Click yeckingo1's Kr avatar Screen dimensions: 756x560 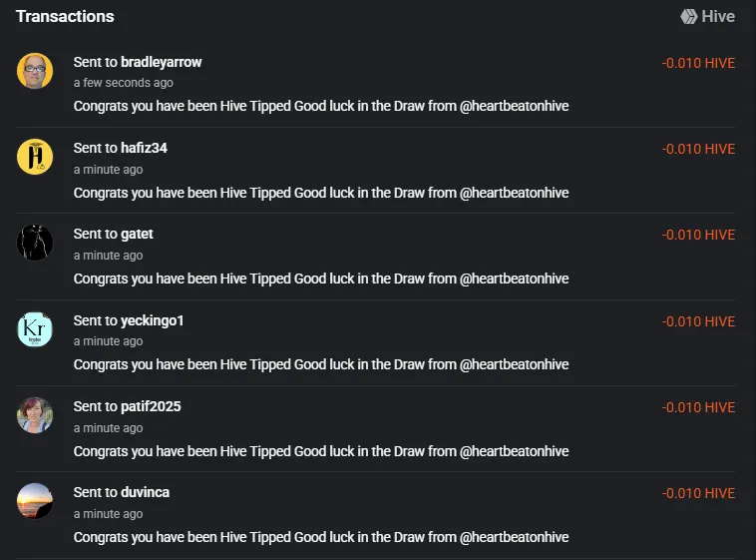(35, 329)
